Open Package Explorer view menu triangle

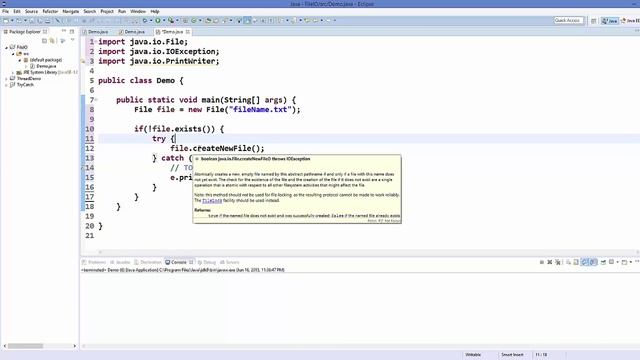click(x=73, y=40)
